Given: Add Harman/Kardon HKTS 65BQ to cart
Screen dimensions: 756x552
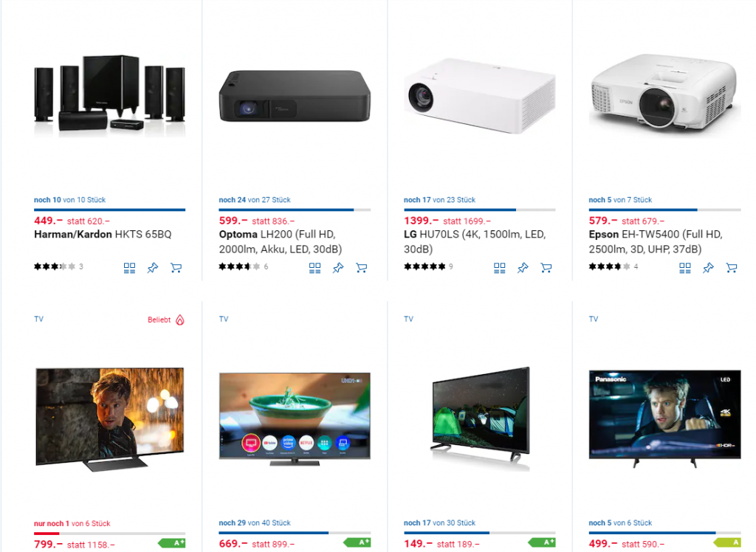Looking at the screenshot, I should [x=176, y=268].
